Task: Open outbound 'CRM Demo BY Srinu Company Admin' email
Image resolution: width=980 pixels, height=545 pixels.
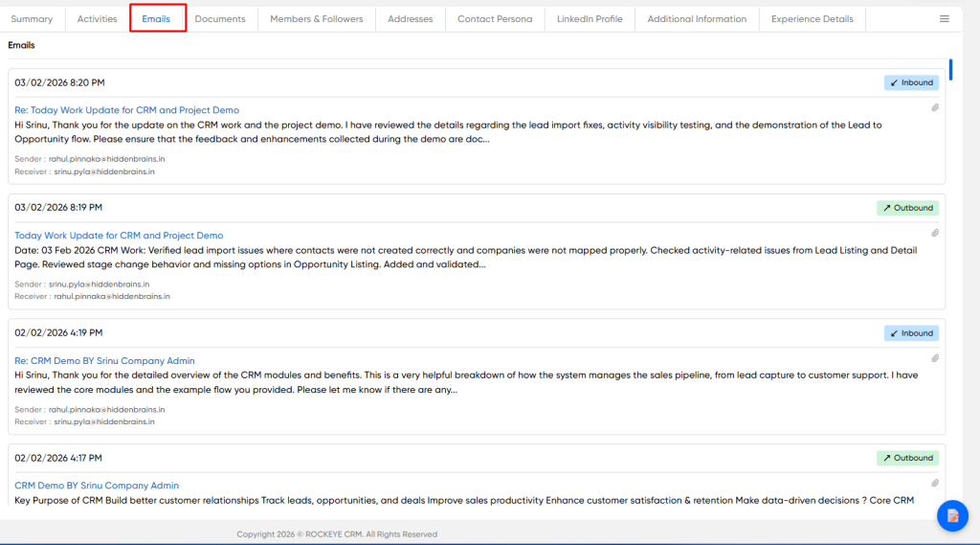Action: click(x=97, y=486)
